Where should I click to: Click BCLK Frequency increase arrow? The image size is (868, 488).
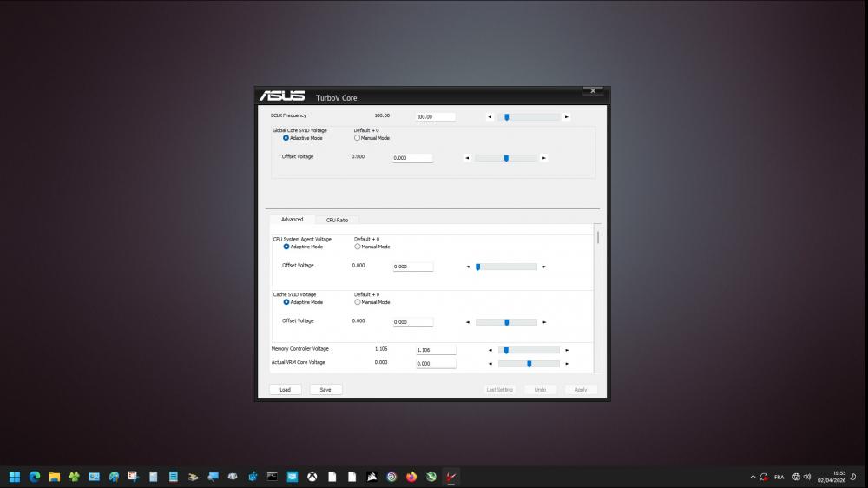point(567,116)
